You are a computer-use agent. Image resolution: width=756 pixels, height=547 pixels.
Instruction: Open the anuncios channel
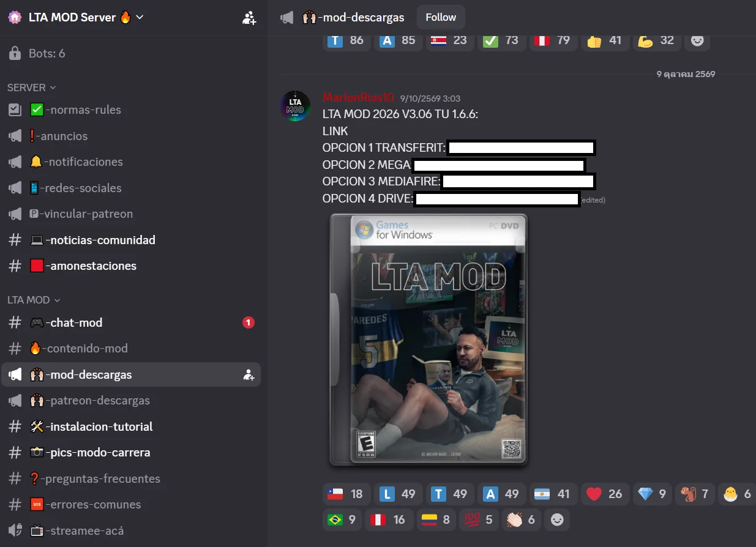point(131,136)
